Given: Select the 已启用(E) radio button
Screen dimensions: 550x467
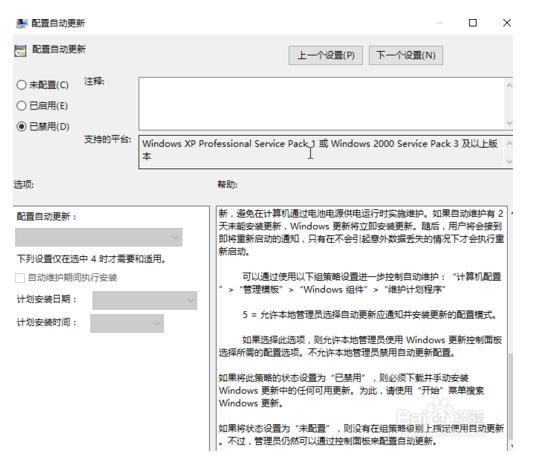Looking at the screenshot, I should pyautogui.click(x=21, y=106).
